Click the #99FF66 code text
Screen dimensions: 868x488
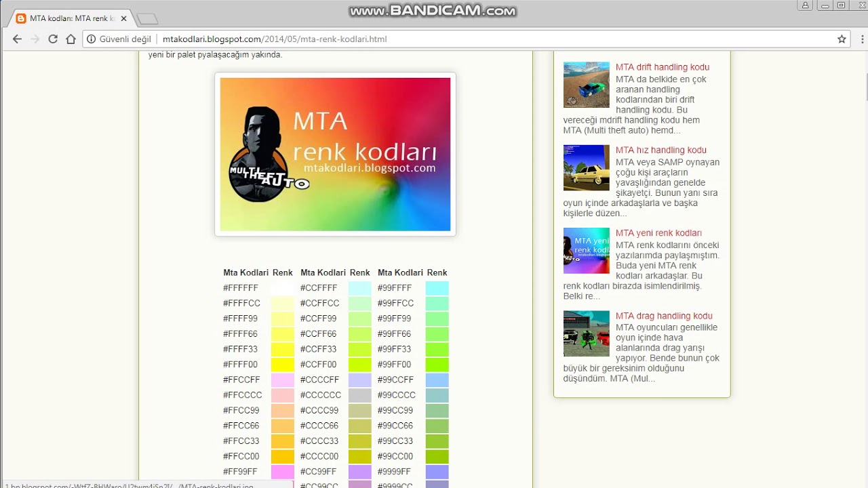click(395, 334)
